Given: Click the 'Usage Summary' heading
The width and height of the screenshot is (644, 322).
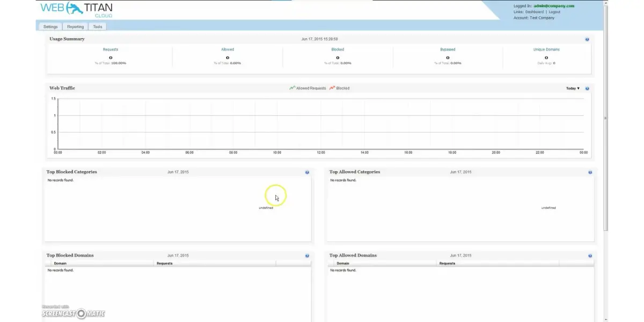Looking at the screenshot, I should (67, 39).
